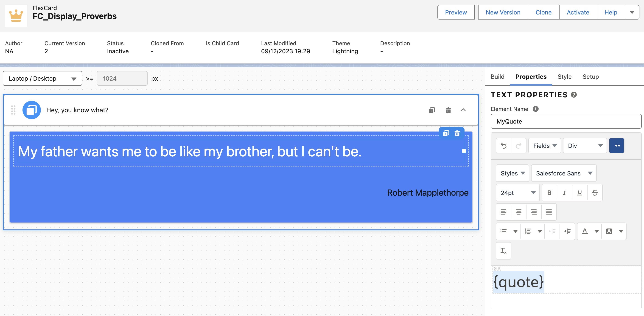
Task: Align text left
Action: coord(504,212)
